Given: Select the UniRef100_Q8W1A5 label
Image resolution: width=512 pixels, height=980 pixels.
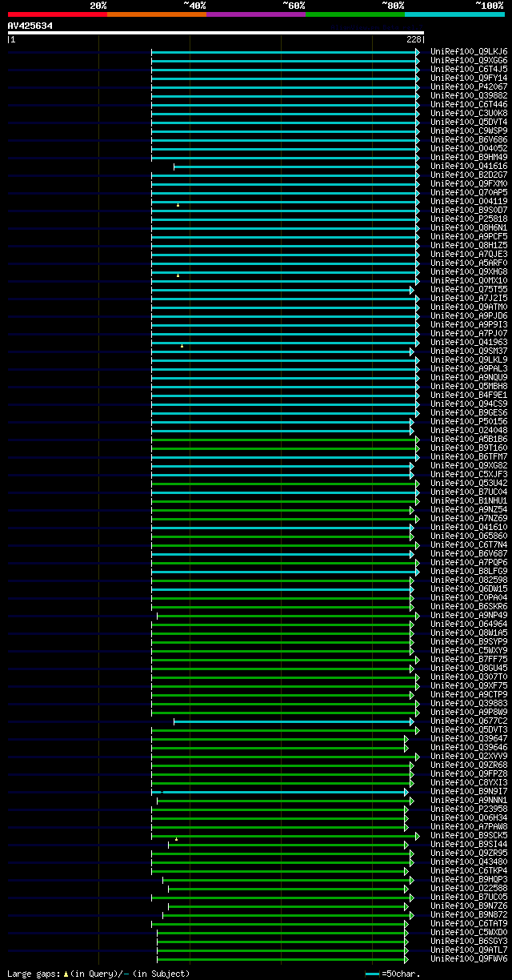Looking at the screenshot, I should [x=469, y=633].
